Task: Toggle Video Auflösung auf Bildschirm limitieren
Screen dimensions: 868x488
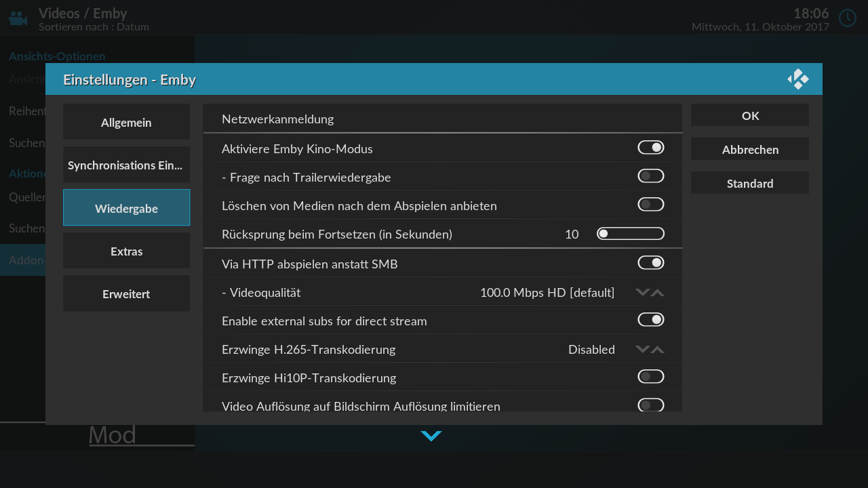Action: click(x=651, y=405)
